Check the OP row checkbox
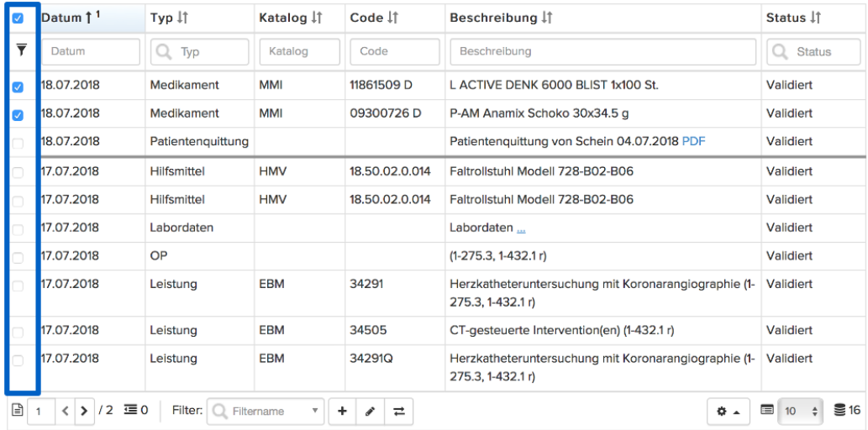Screen dimensions: 868x430 18,257
